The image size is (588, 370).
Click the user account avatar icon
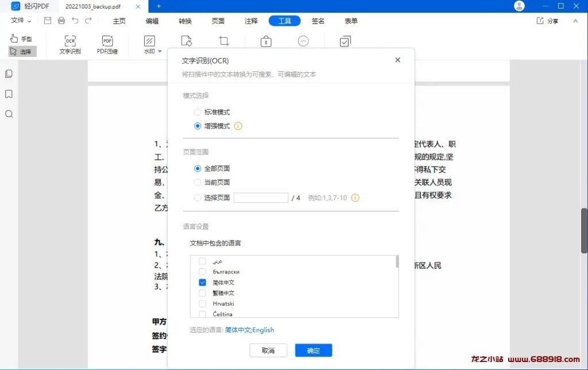click(519, 6)
